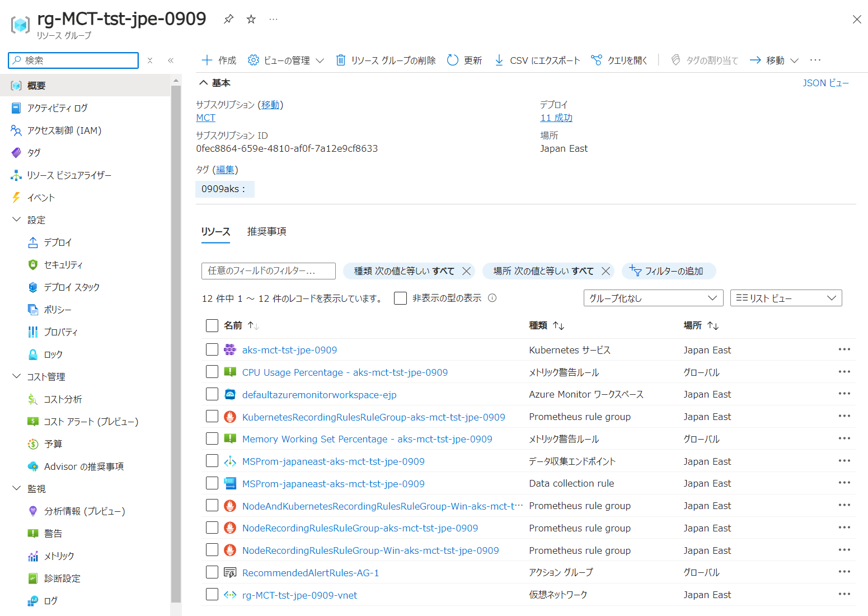Open row menu for rg-MCT-tst-jpe-0909-vnet
Image resolution: width=868 pixels, height=616 pixels.
pyautogui.click(x=844, y=594)
